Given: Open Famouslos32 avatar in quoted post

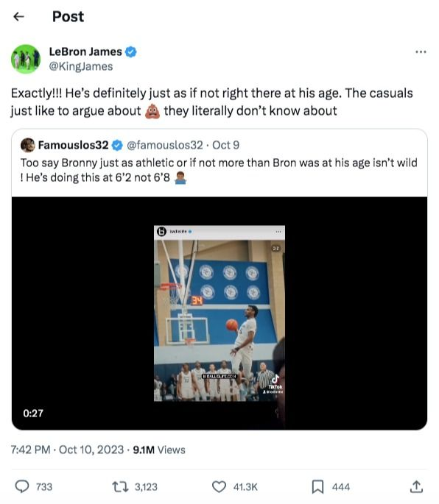Looking at the screenshot, I should pos(28,145).
